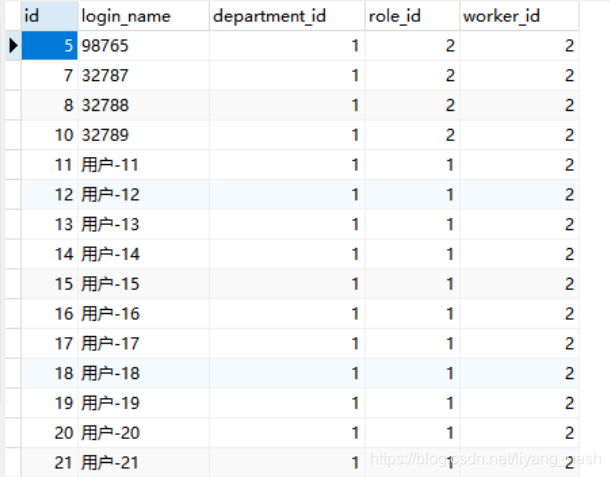Click the login_name column header
The width and height of the screenshot is (610, 477).
(144, 16)
